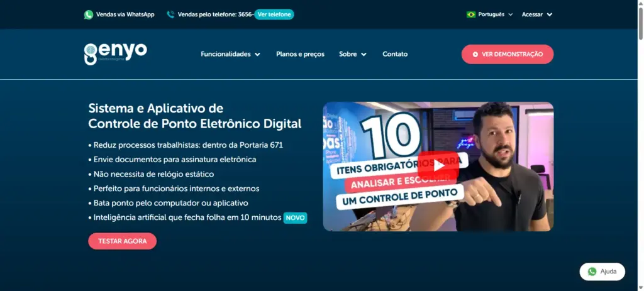This screenshot has height=291, width=644.
Task: Play the YouTube video with red play button
Action: click(x=438, y=165)
